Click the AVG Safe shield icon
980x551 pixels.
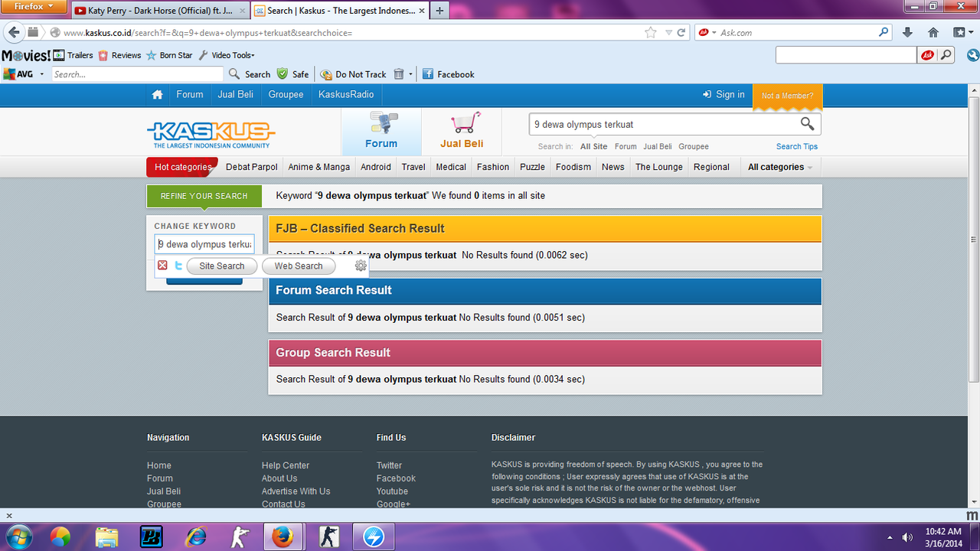(x=283, y=74)
